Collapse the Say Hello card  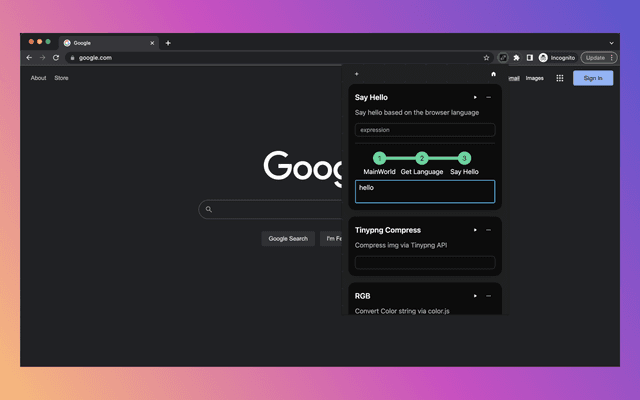pyautogui.click(x=489, y=97)
